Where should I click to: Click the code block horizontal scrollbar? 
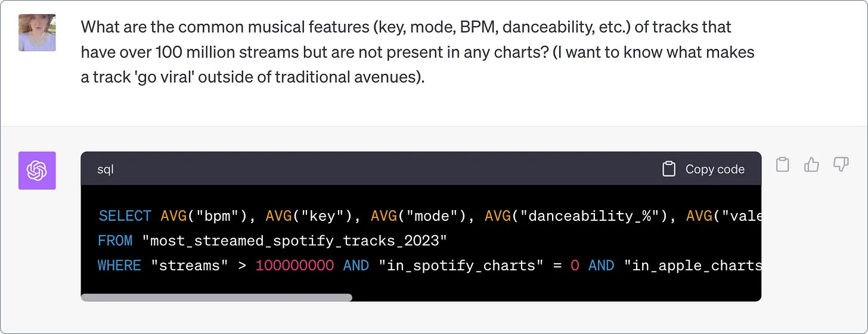216,297
